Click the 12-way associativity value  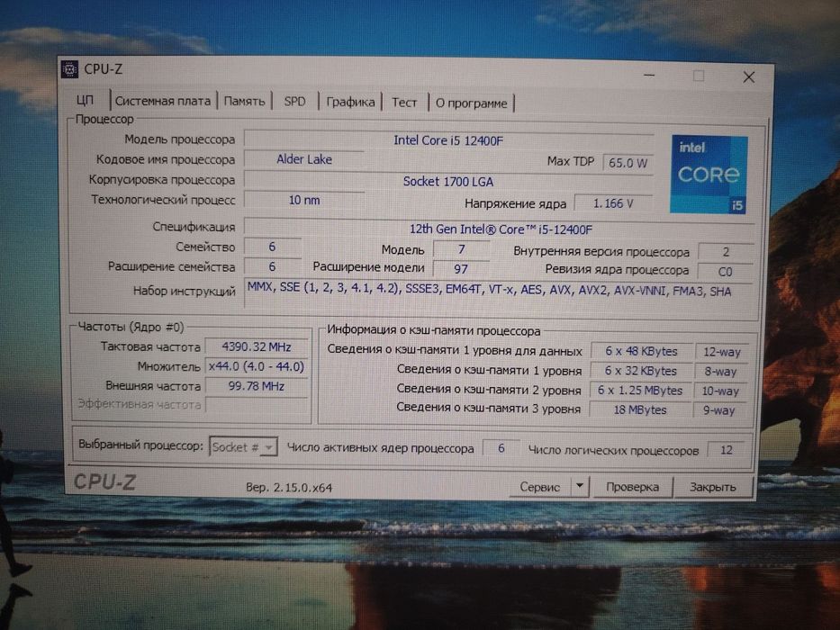point(721,352)
